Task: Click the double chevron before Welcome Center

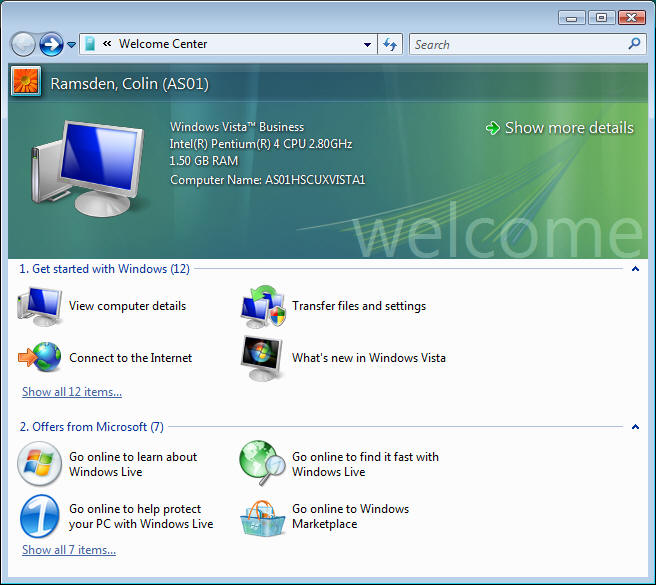Action: click(107, 44)
